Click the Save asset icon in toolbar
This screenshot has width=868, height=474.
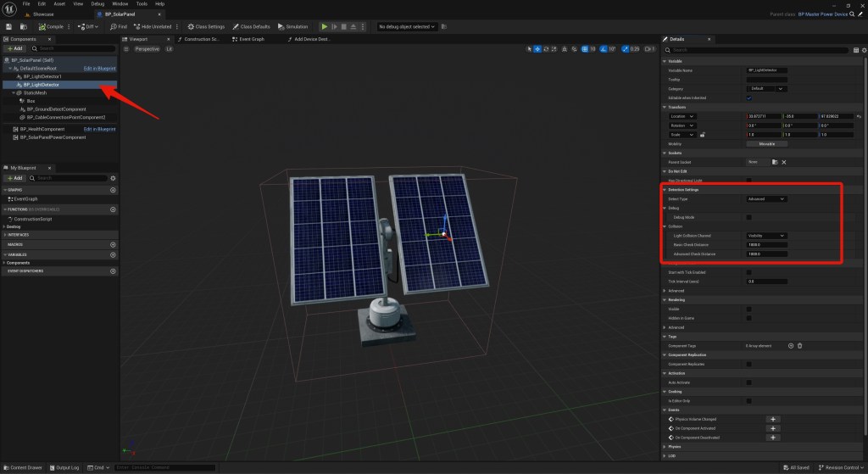[8, 26]
